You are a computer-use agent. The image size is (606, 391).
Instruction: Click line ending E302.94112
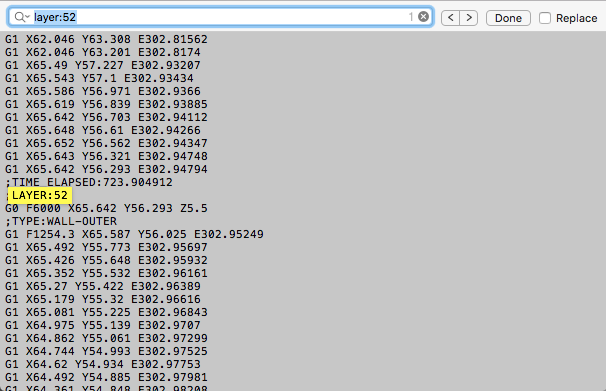106,117
